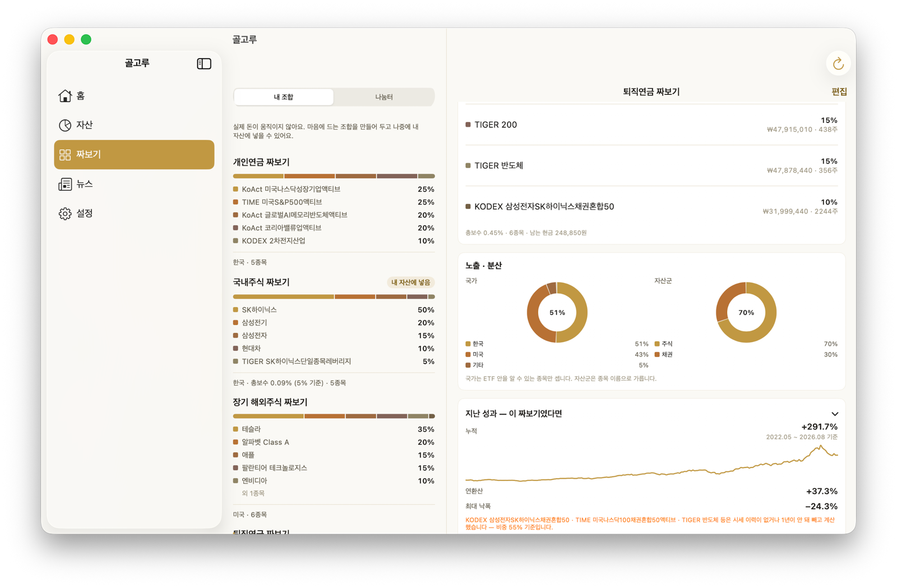Click the 개인연금 allocation color bar
The height and width of the screenshot is (588, 897).
(334, 176)
